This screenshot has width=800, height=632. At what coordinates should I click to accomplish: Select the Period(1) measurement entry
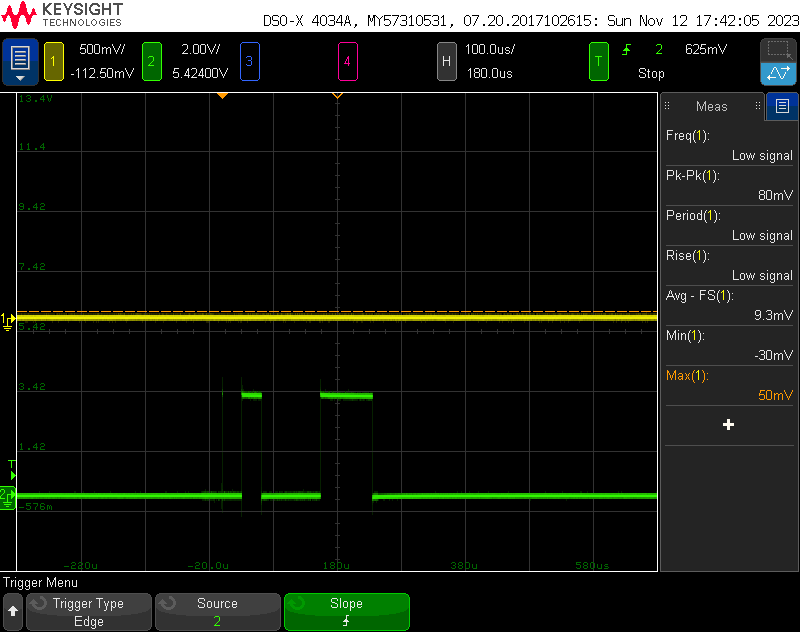(729, 225)
